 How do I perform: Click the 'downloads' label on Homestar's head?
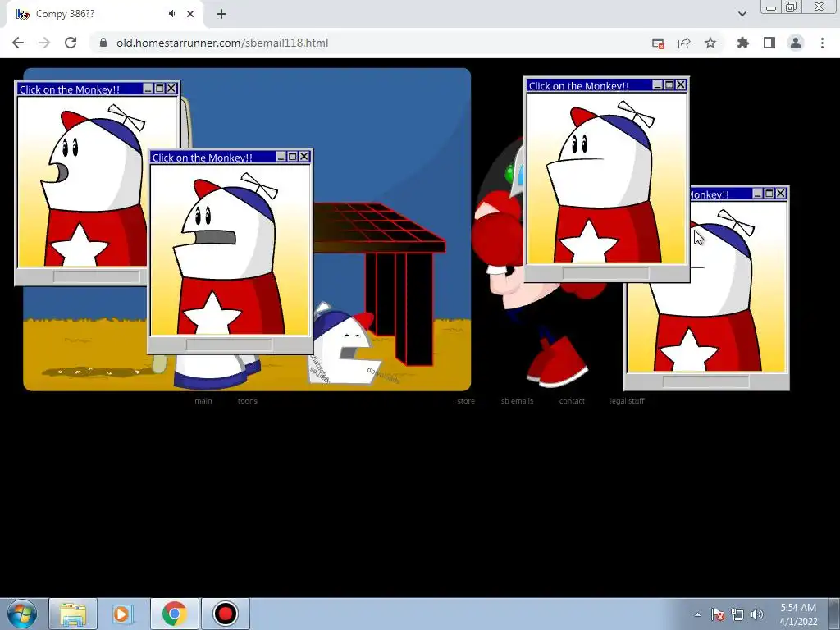click(x=383, y=375)
